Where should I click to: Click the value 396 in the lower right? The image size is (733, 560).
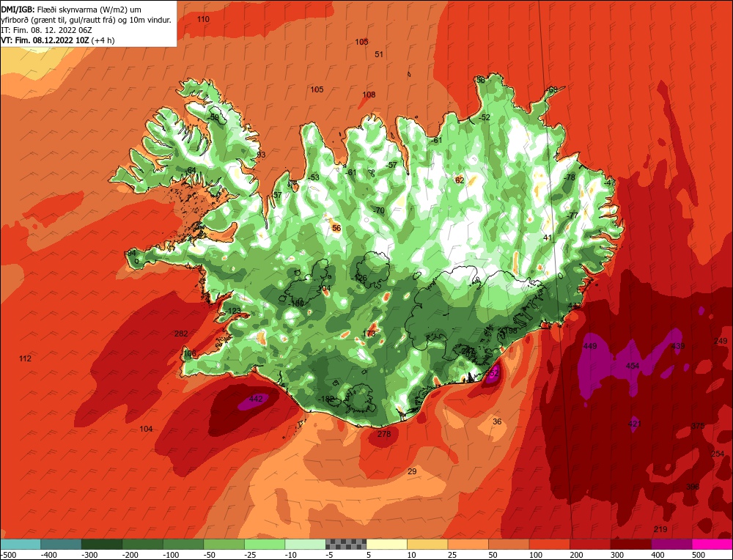pyautogui.click(x=693, y=487)
